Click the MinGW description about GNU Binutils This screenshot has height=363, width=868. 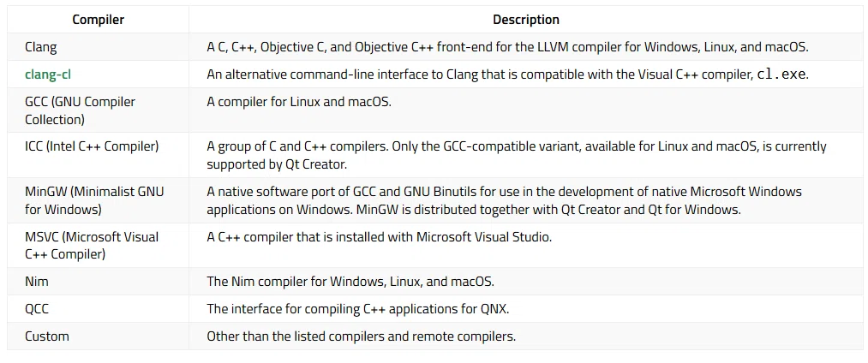point(504,200)
